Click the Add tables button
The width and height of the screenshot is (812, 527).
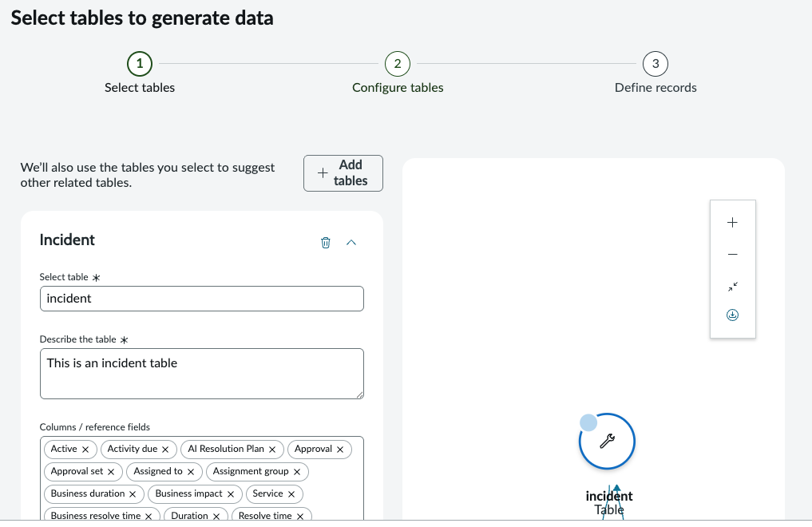coord(343,173)
